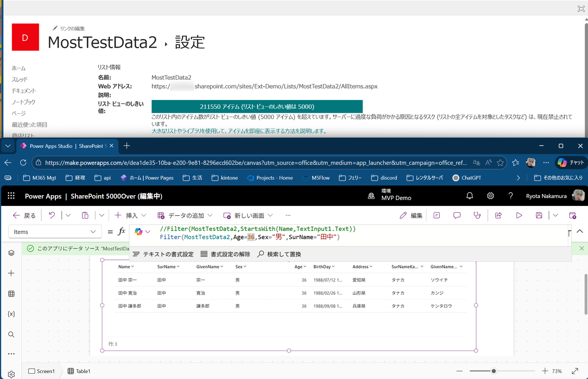Go back in the browser
This screenshot has height=379, width=588.
tap(7, 162)
